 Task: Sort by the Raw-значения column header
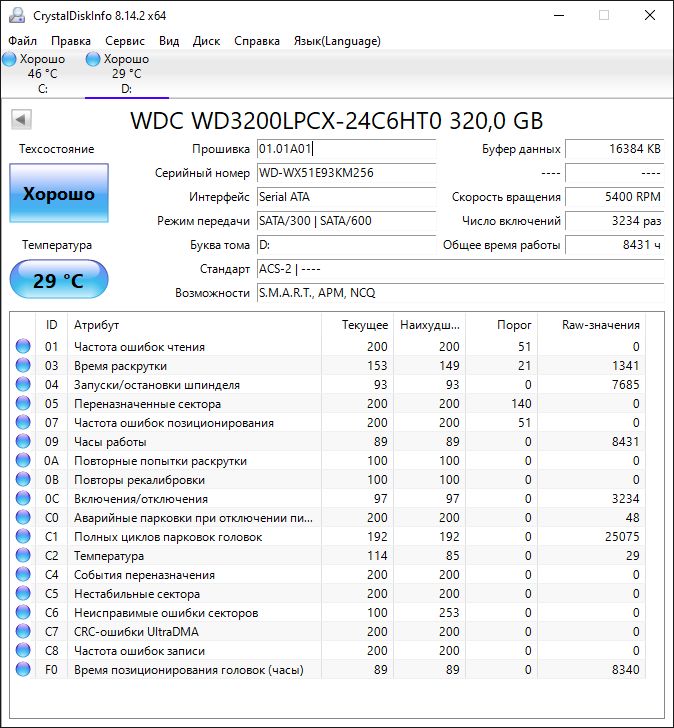coord(601,325)
